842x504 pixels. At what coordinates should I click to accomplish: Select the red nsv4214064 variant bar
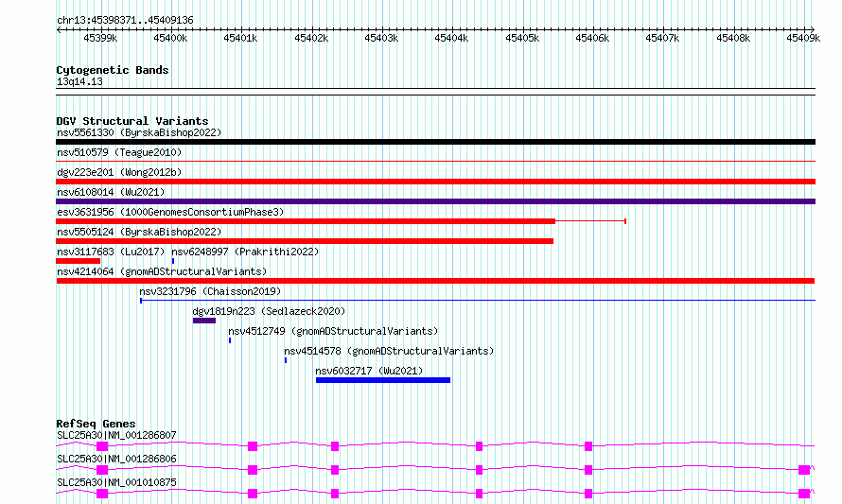coord(435,281)
